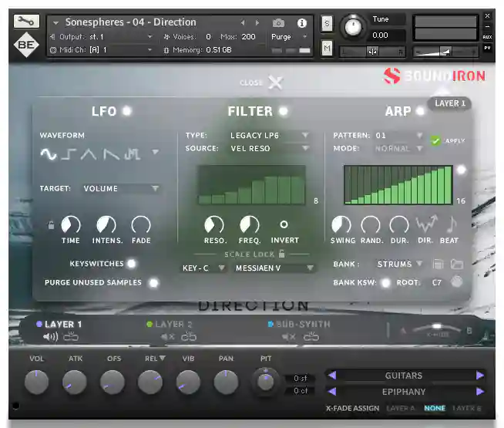Click the arp DIR. direction icon
The height and width of the screenshot is (428, 504).
click(426, 224)
